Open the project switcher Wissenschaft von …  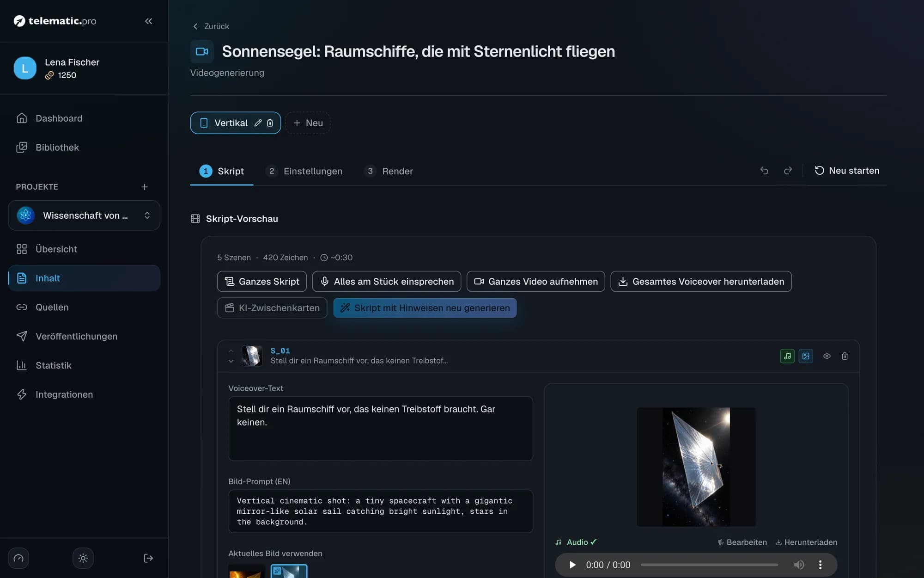tap(84, 215)
